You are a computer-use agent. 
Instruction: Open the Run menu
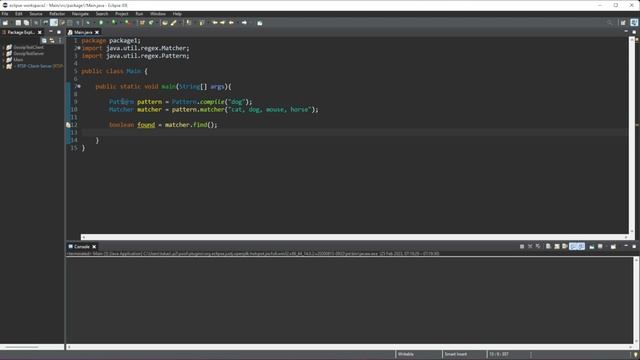coord(139,14)
